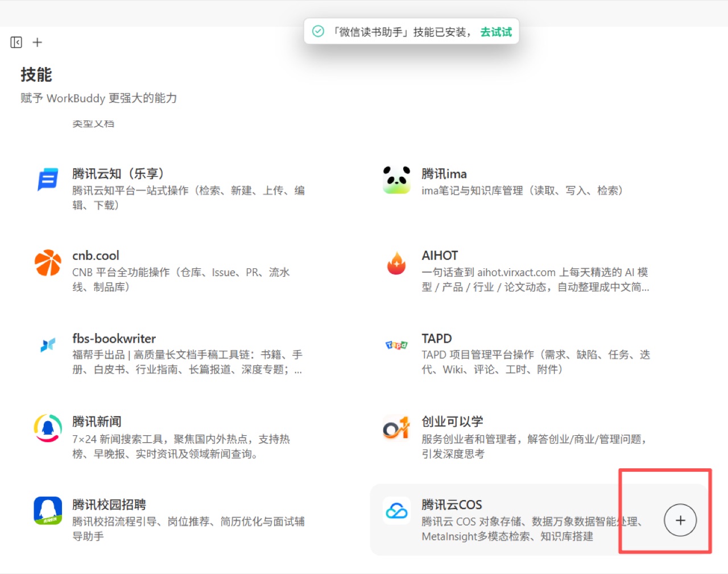
Task: Select the AIHOT title
Action: pyautogui.click(x=440, y=256)
